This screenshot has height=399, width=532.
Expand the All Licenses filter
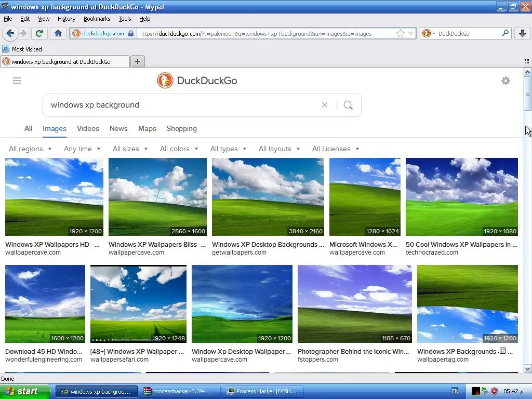336,149
